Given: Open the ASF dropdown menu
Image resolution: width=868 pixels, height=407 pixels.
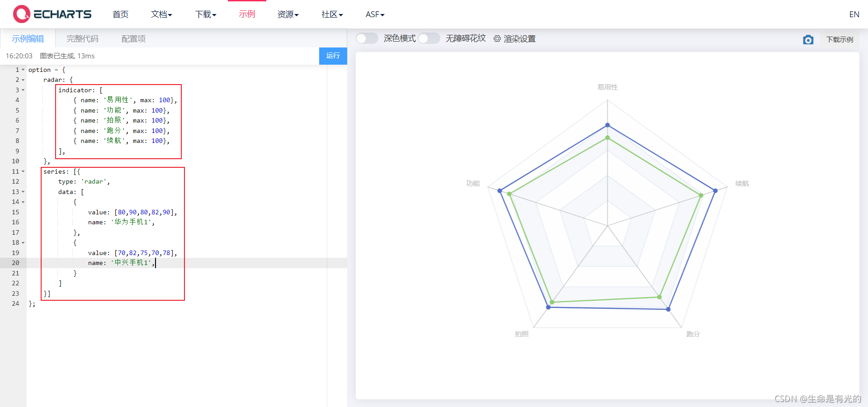Looking at the screenshot, I should 375,14.
